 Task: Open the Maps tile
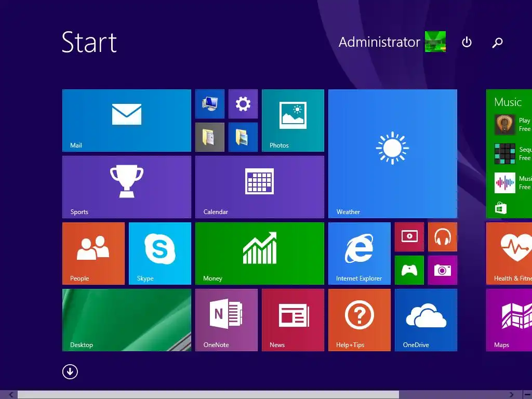coord(509,320)
